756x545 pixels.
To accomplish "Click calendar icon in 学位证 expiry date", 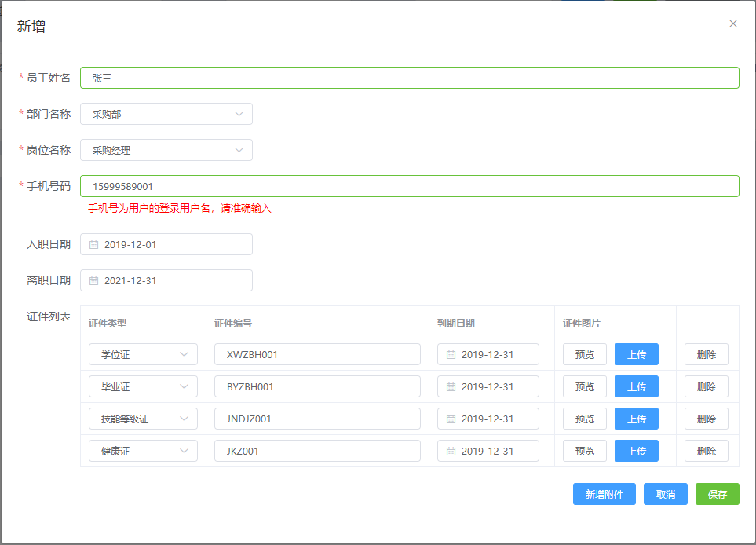I will (451, 354).
